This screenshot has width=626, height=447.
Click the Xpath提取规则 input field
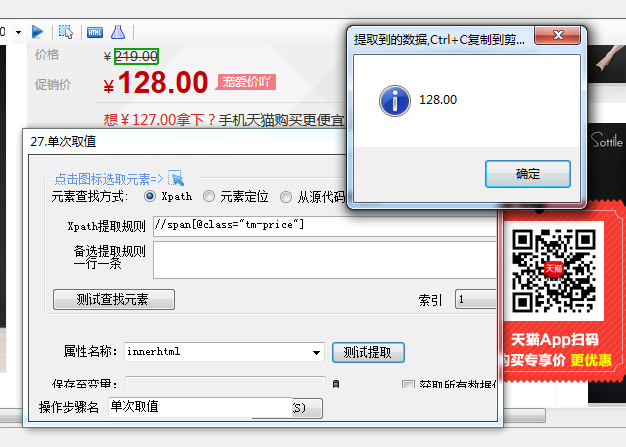[x=324, y=226]
